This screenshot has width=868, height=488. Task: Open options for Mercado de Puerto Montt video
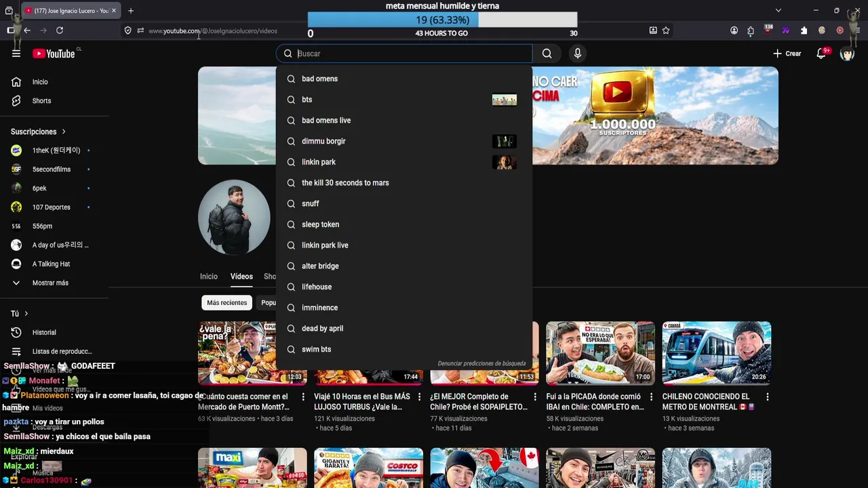click(x=303, y=396)
